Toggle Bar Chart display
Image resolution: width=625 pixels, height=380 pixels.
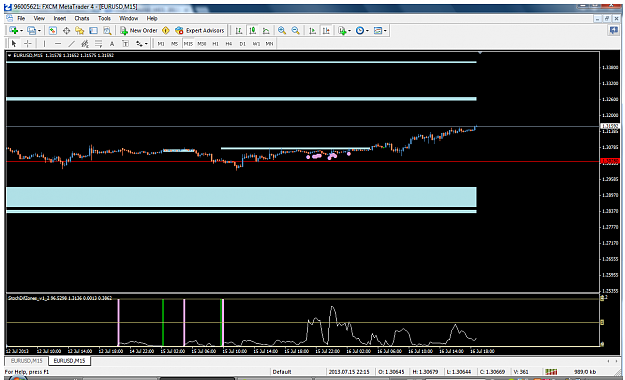239,31
